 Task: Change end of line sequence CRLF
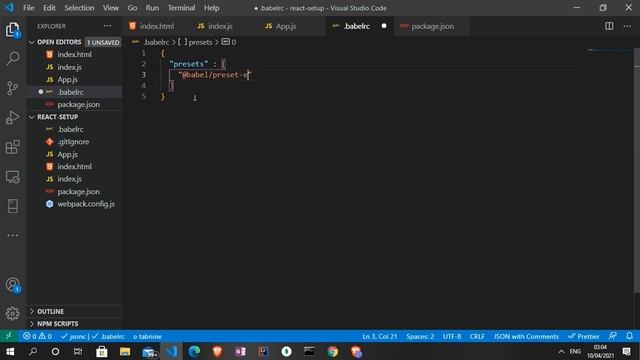(477, 336)
